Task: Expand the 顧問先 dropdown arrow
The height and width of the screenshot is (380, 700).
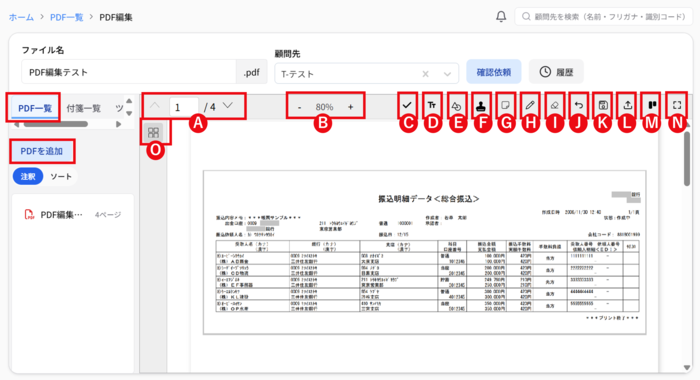Action: pos(447,74)
